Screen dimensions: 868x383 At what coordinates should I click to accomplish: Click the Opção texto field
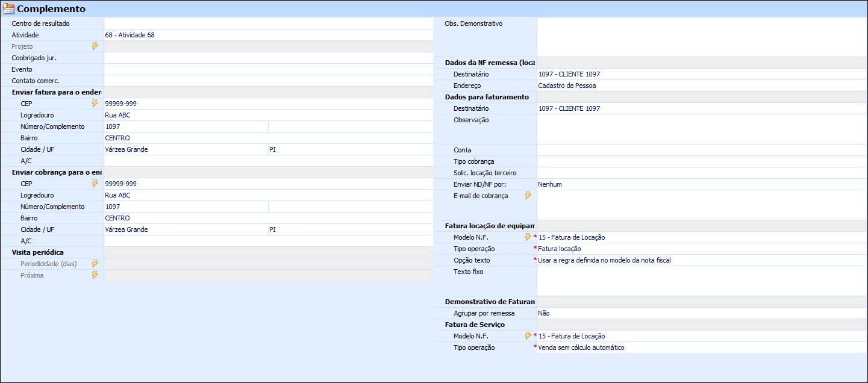[x=702, y=260]
